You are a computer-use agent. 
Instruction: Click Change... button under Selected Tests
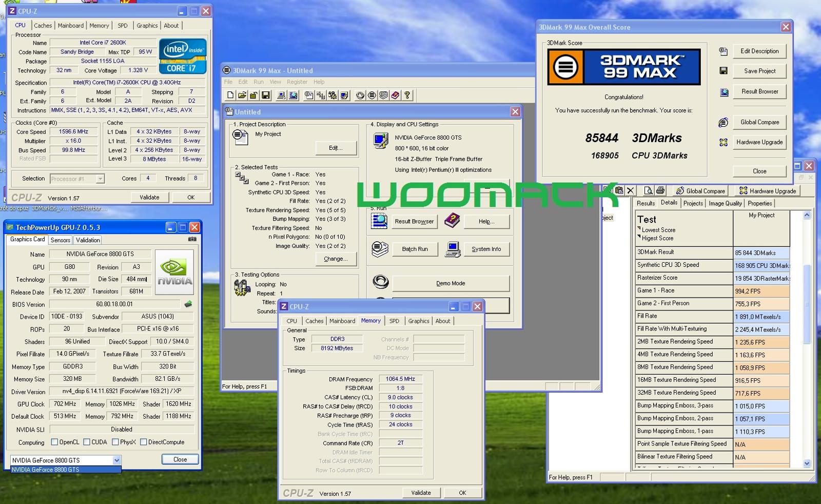[336, 259]
